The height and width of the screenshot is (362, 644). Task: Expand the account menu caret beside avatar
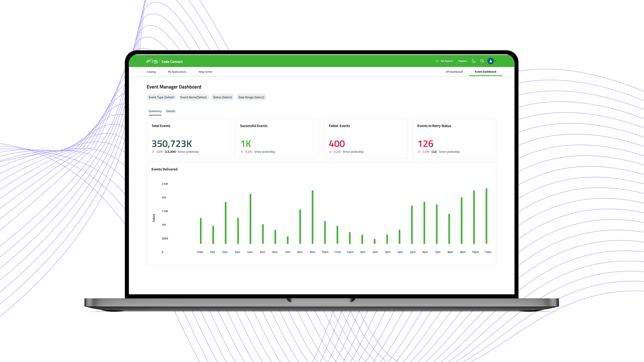(x=495, y=61)
